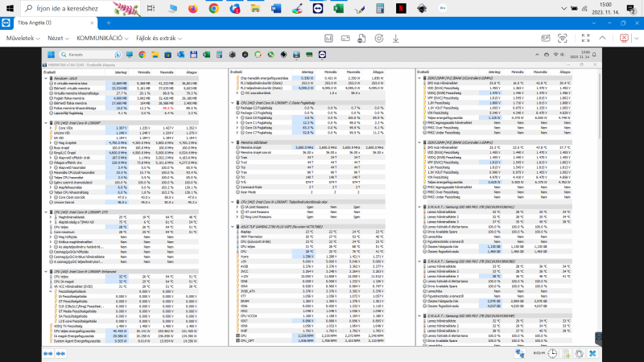Viewport: 644px width, 362px height.
Task: Click the expand columns arrows in HWiNFO
Action: pyautogui.click(x=48, y=353)
